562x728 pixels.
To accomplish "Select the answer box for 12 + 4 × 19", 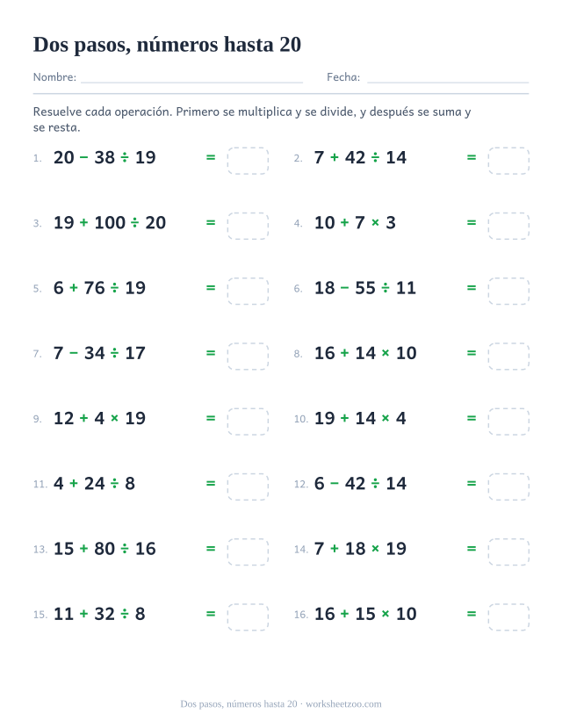I will click(x=248, y=422).
